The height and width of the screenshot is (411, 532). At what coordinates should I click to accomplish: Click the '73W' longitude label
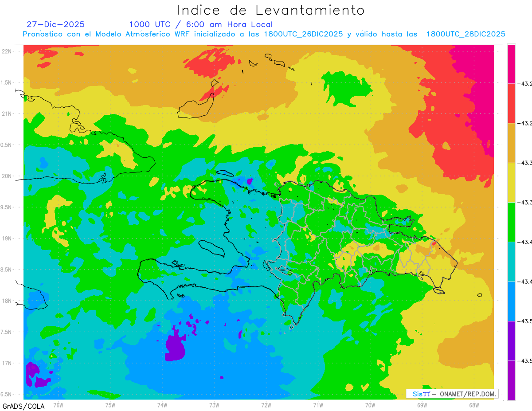coord(214,404)
